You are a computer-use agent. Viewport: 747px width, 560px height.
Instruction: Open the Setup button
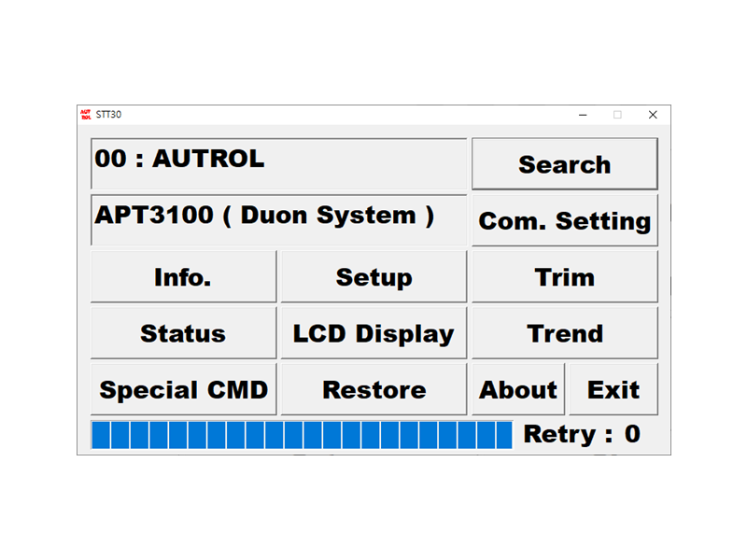click(374, 276)
